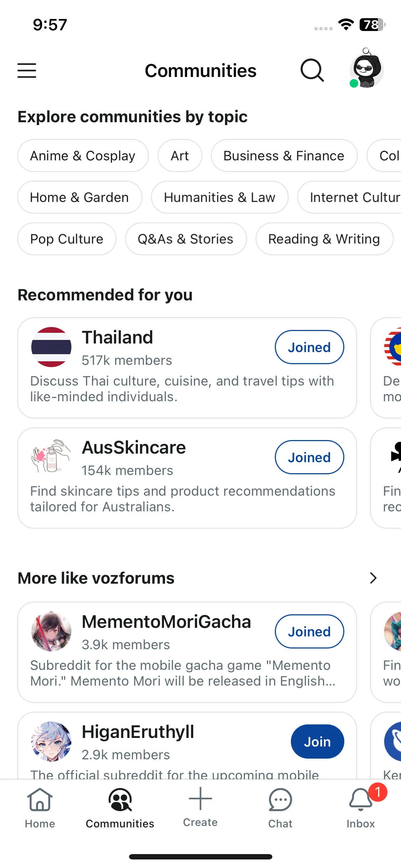
Task: Join the HiganEruthyll community
Action: pyautogui.click(x=317, y=742)
